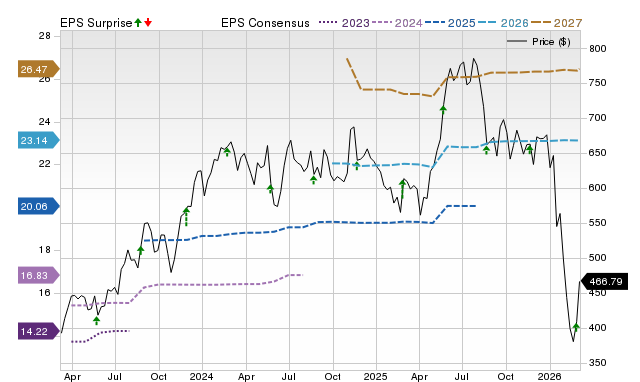The width and height of the screenshot is (640, 382).
Task: Click the EPS Consensus legend label
Action: (x=265, y=23)
